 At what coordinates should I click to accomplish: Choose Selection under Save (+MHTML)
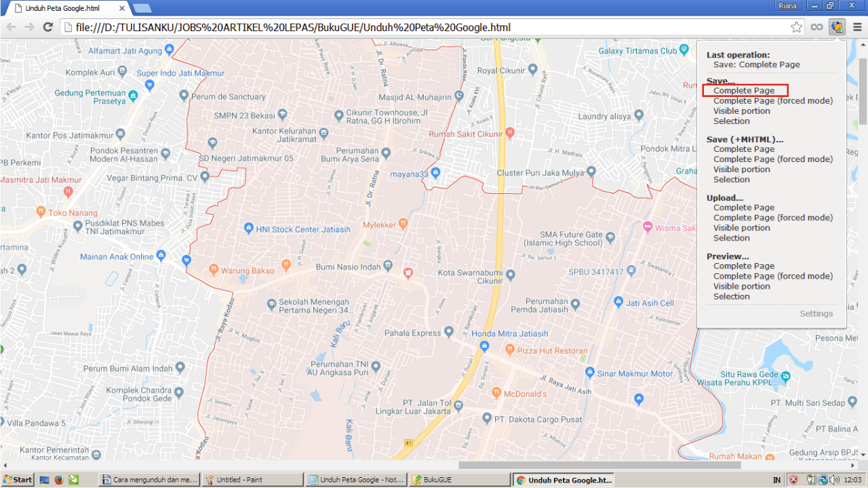[x=732, y=180]
